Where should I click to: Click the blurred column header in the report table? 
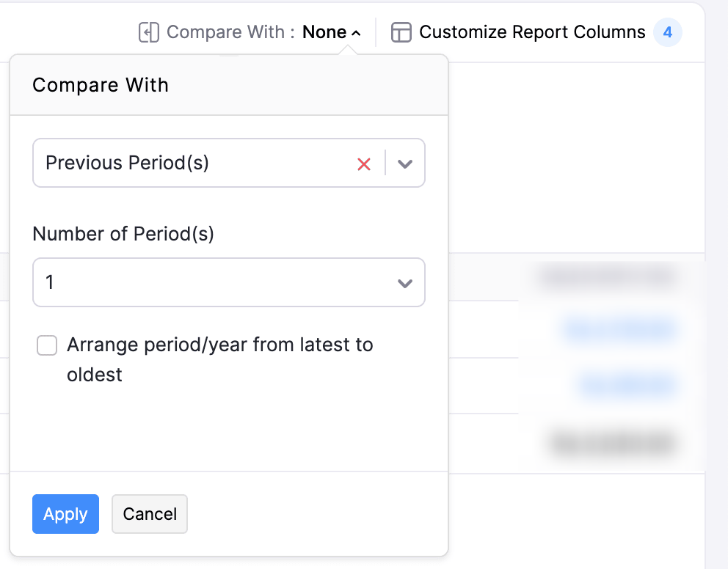tap(605, 276)
